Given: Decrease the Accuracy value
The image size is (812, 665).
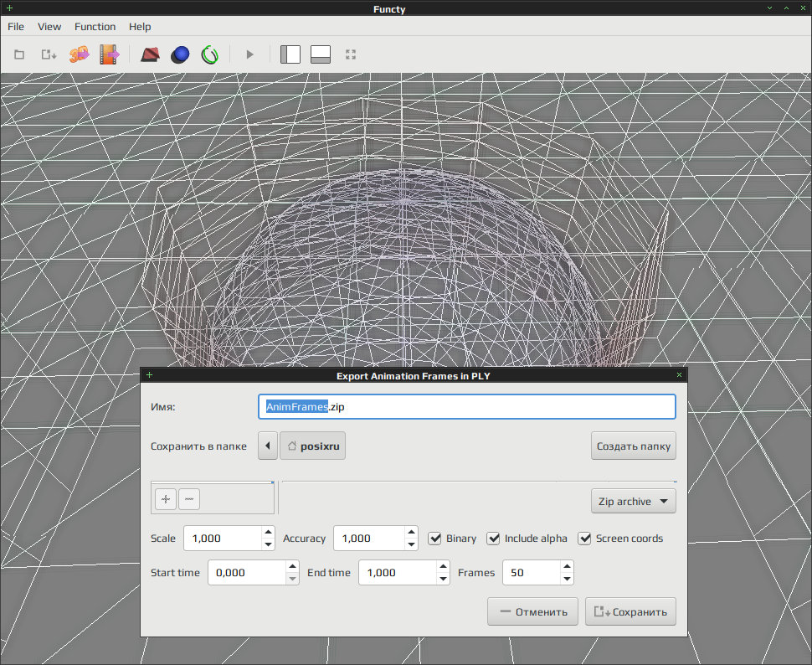Looking at the screenshot, I should coord(411,544).
